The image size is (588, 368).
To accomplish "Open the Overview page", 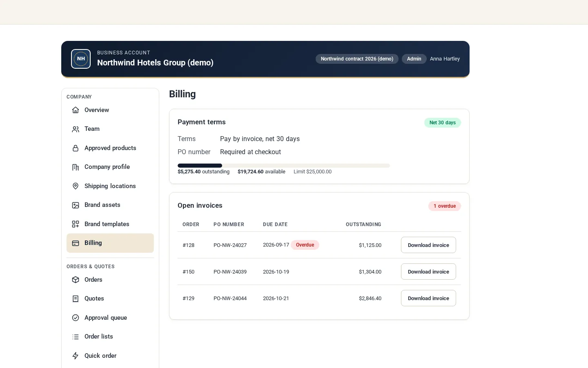I will (110, 110).
